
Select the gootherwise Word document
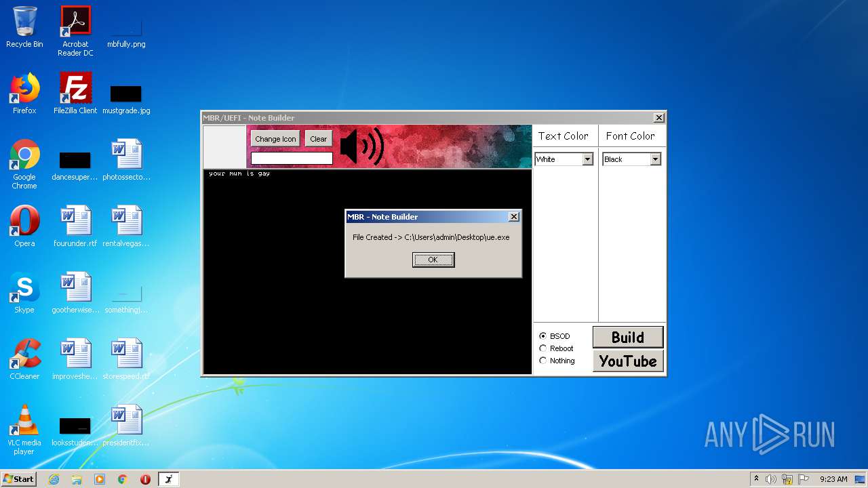[75, 293]
